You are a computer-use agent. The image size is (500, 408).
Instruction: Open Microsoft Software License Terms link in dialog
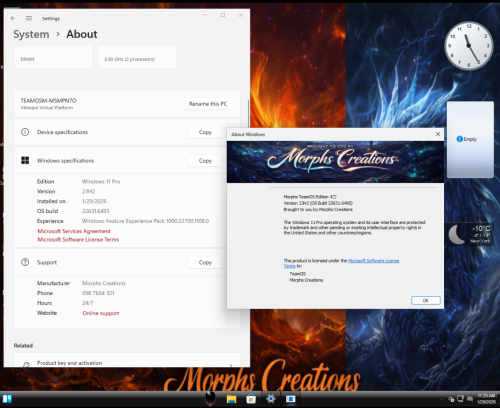coord(373,261)
